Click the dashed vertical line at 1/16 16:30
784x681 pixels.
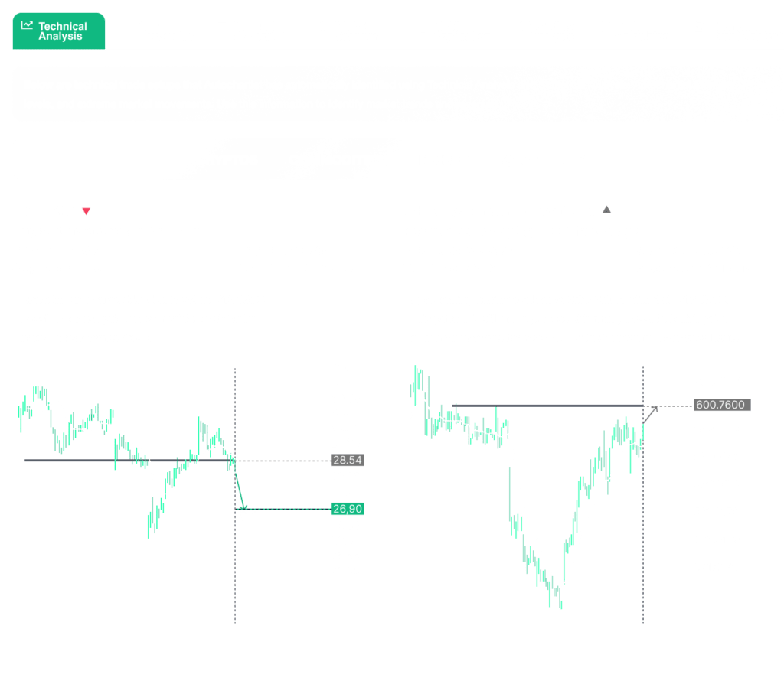[x=234, y=459]
